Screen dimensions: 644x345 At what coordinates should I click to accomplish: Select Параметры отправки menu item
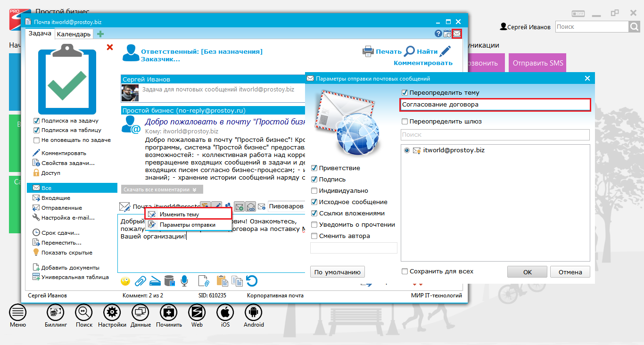tap(188, 225)
